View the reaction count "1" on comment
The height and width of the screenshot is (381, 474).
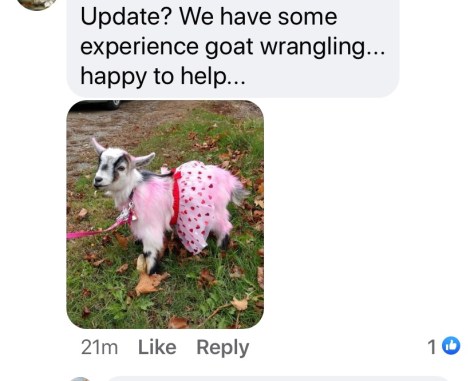tap(432, 347)
